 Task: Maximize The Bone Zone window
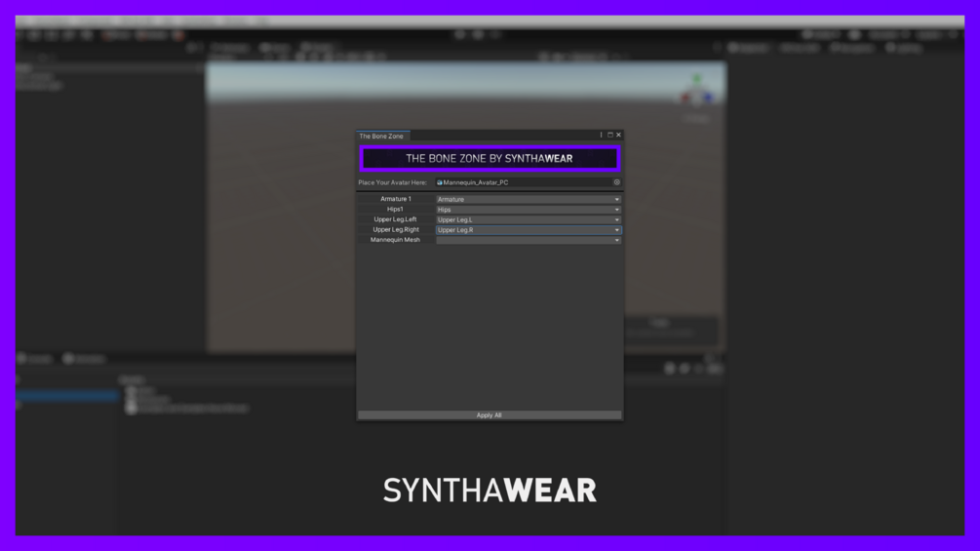click(x=610, y=135)
